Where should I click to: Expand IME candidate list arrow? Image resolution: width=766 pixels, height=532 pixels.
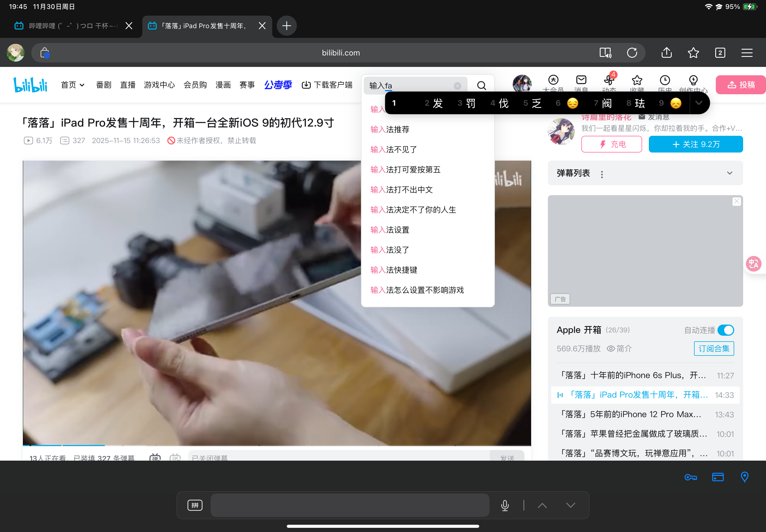[x=698, y=103]
